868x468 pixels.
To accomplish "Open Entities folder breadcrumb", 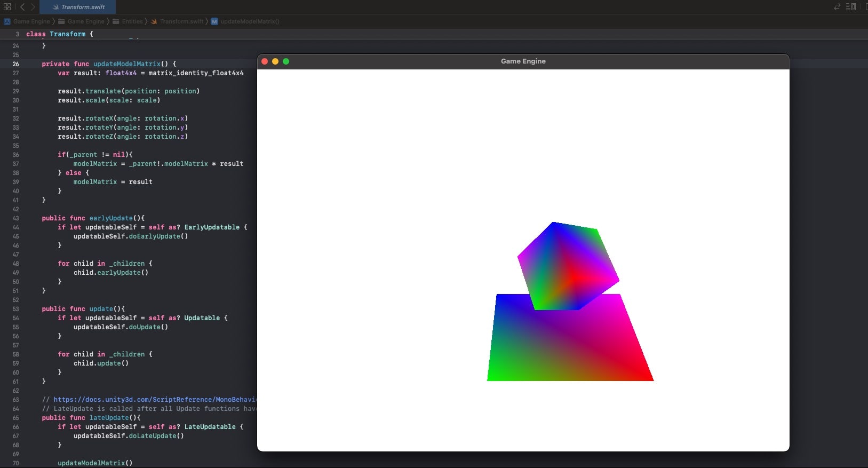I will (x=128, y=21).
